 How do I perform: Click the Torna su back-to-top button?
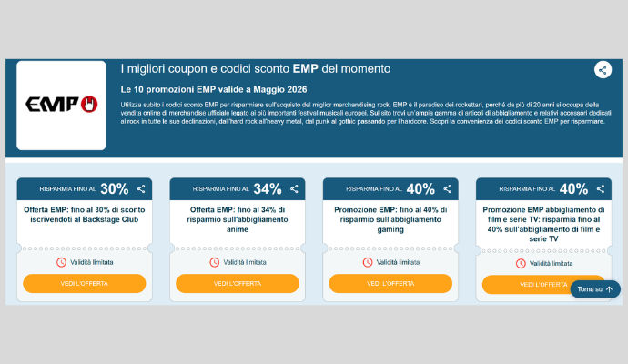[x=595, y=289]
